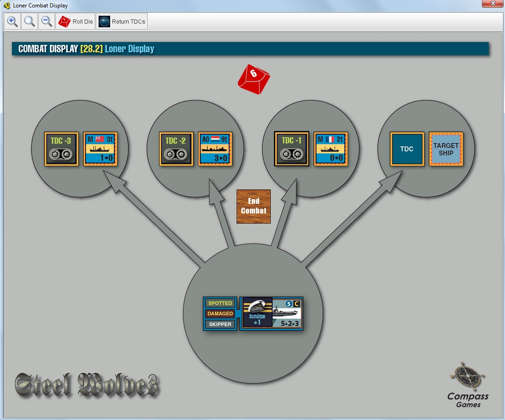
Task: Click Return TDCs toolbar button
Action: (x=122, y=22)
